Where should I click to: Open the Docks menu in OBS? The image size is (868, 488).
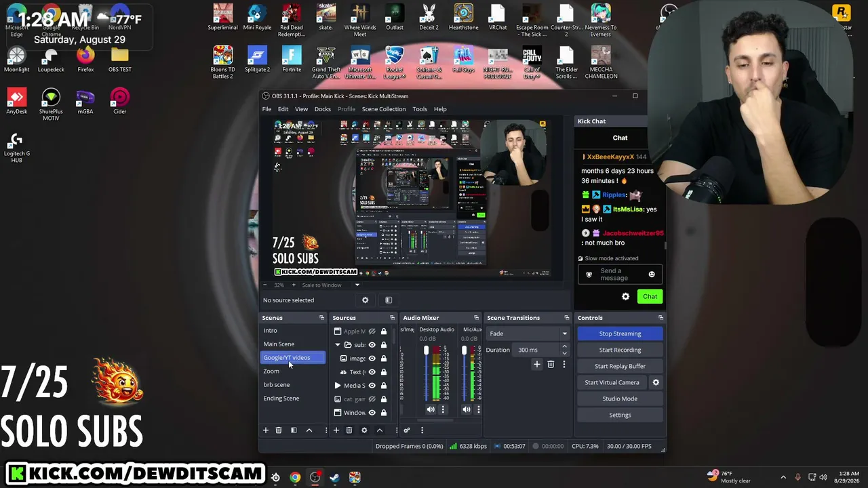pyautogui.click(x=323, y=109)
